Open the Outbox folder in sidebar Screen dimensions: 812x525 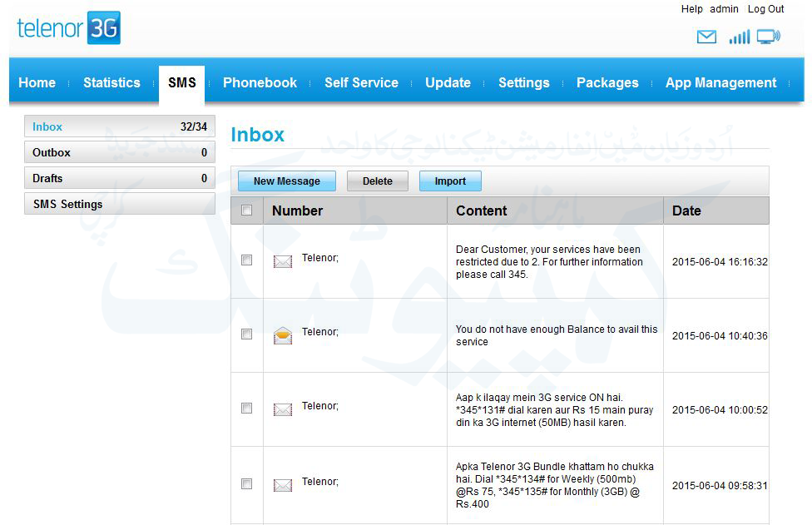119,153
